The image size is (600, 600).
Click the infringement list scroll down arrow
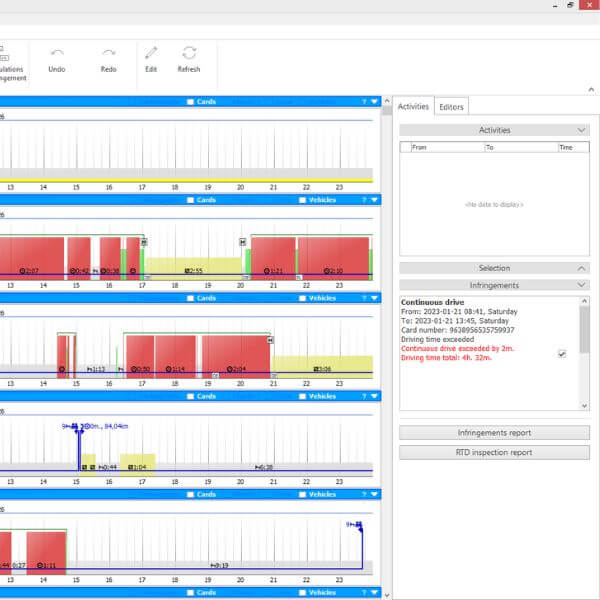(x=584, y=406)
